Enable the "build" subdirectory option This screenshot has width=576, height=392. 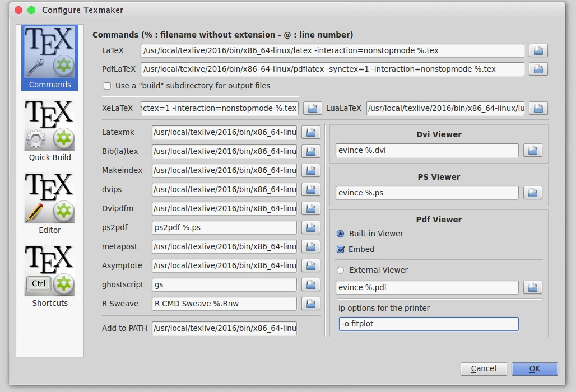(x=107, y=86)
